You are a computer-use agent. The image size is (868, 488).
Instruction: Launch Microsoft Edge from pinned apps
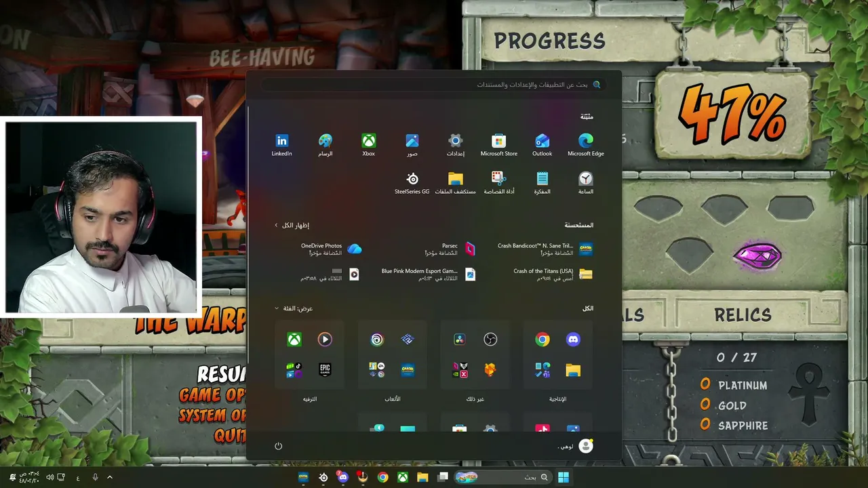[x=586, y=145]
